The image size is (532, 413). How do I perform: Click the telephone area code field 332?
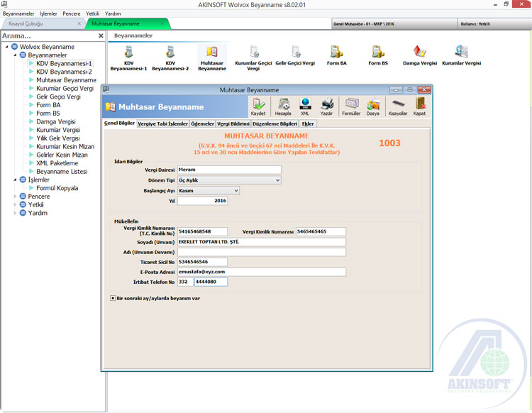point(185,282)
